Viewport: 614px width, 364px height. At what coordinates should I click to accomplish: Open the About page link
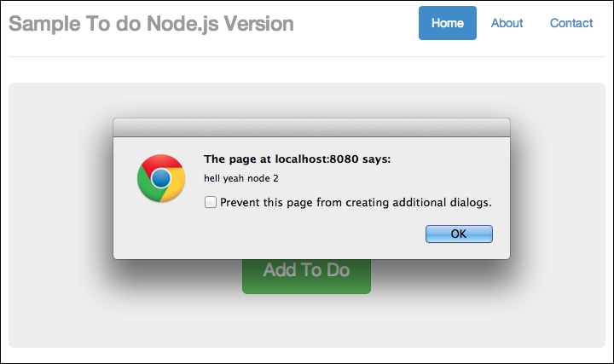(507, 23)
